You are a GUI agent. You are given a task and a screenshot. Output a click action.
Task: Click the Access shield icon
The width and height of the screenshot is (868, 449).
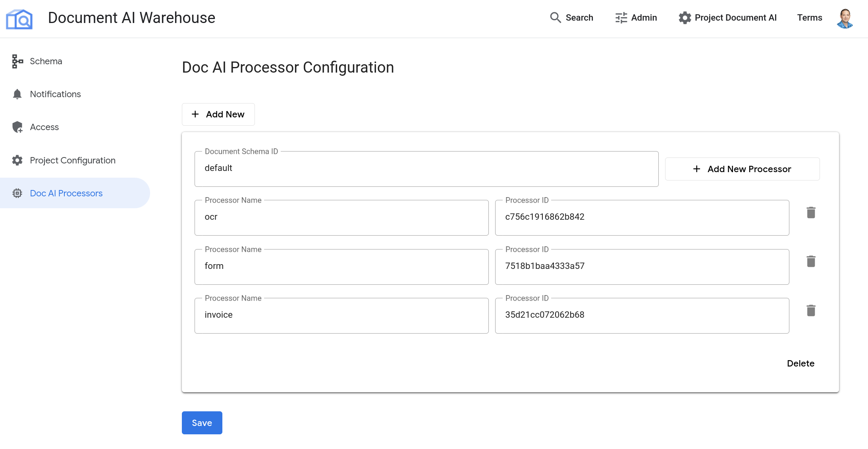pyautogui.click(x=17, y=127)
